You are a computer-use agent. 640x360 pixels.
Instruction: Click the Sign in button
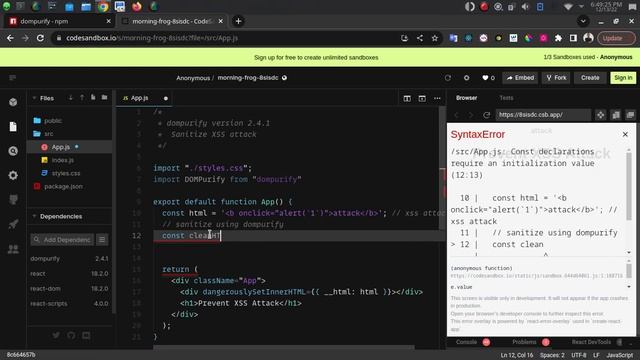point(623,78)
